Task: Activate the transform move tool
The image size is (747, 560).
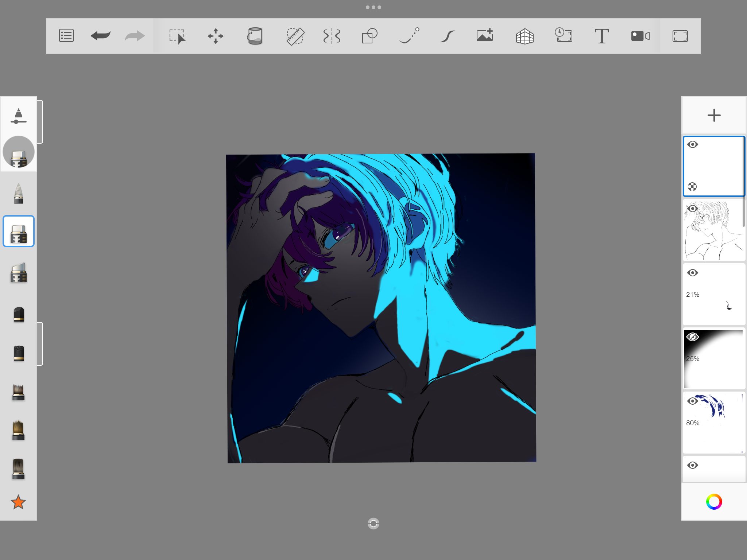Action: click(216, 36)
